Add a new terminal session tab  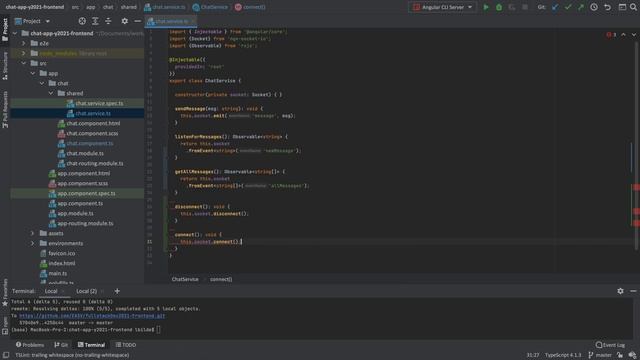tap(117, 291)
